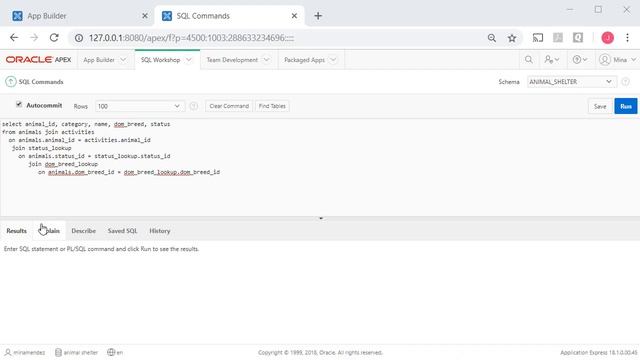Open the browser zoom magnifier icon
Screen dimensions: 640x360
[492, 38]
